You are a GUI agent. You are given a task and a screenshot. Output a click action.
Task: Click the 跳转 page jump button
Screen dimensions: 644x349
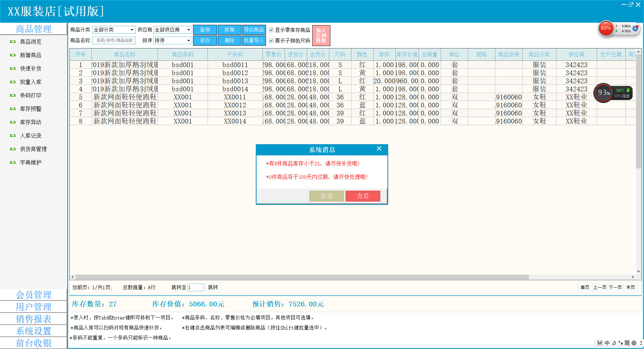point(213,287)
